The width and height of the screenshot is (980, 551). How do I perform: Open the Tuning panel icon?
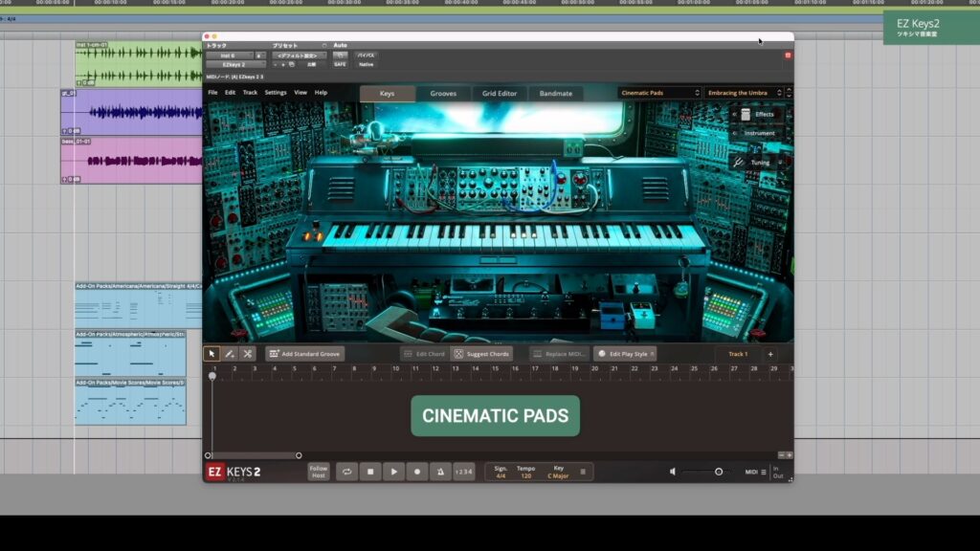[738, 163]
